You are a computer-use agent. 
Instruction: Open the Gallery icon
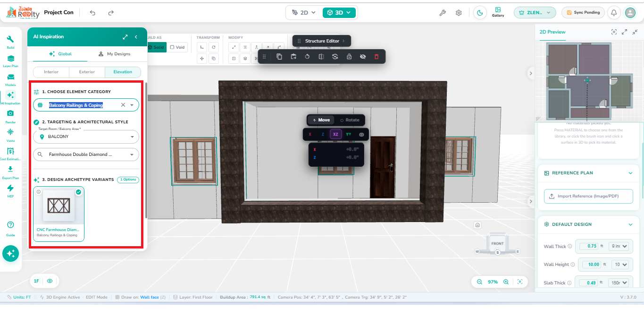(498, 12)
